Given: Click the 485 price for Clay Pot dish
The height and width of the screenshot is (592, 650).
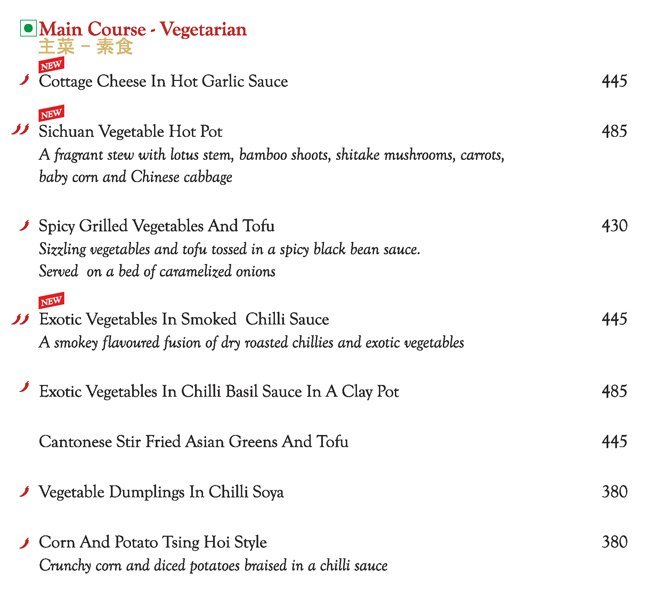Looking at the screenshot, I should pyautogui.click(x=614, y=392).
